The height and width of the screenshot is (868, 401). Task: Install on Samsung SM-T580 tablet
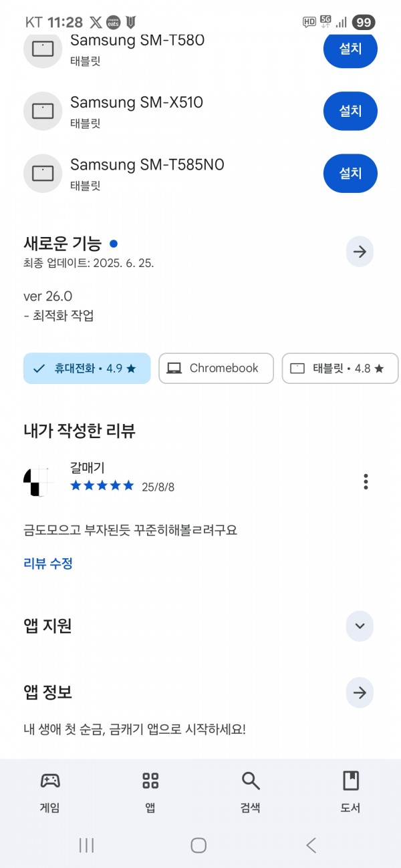pyautogui.click(x=350, y=49)
